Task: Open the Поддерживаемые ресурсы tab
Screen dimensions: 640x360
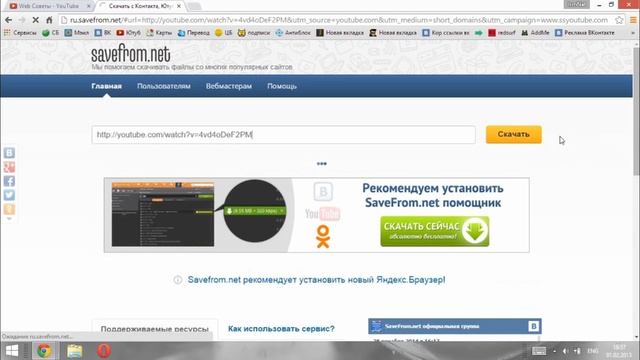Action: [x=155, y=329]
